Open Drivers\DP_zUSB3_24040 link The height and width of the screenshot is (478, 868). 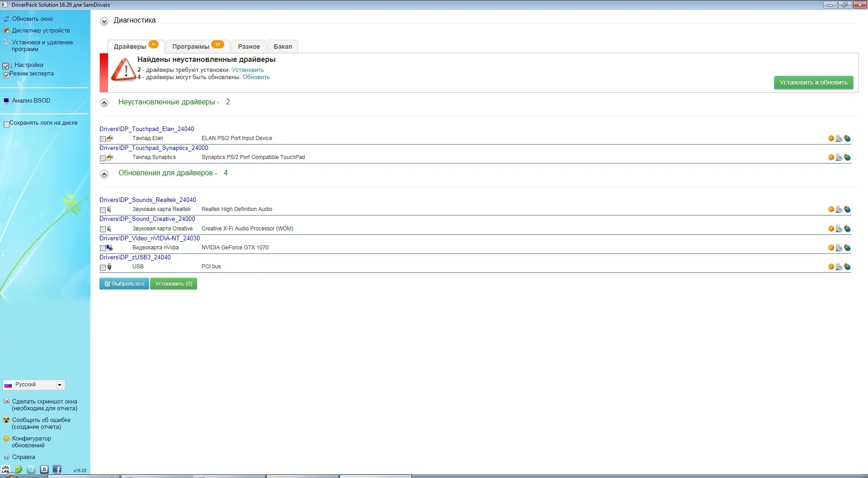(x=135, y=257)
